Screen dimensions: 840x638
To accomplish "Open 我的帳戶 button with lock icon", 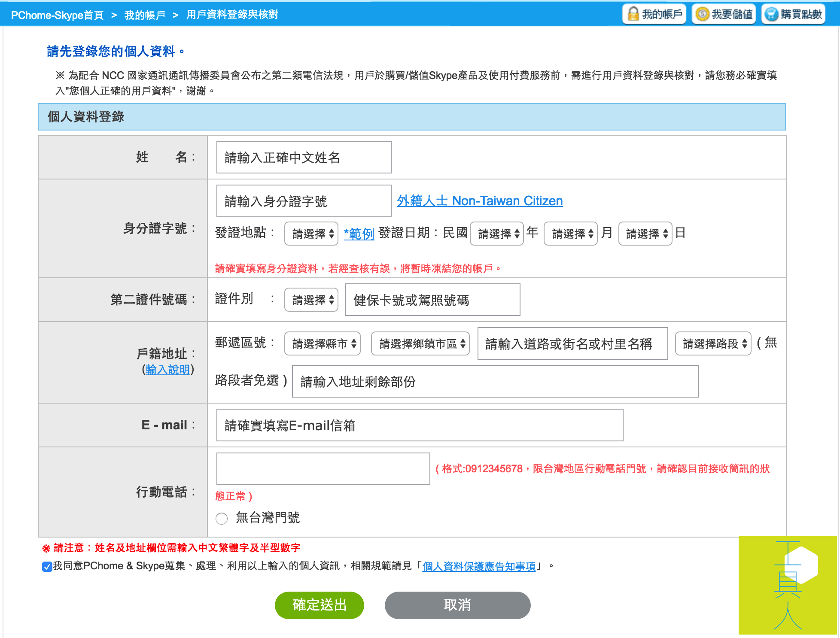I will tap(654, 14).
